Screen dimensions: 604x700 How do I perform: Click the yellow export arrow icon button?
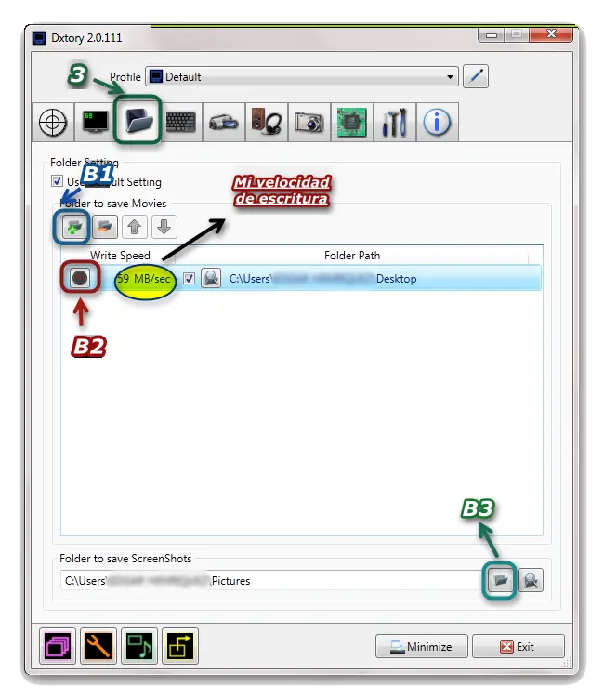click(180, 646)
